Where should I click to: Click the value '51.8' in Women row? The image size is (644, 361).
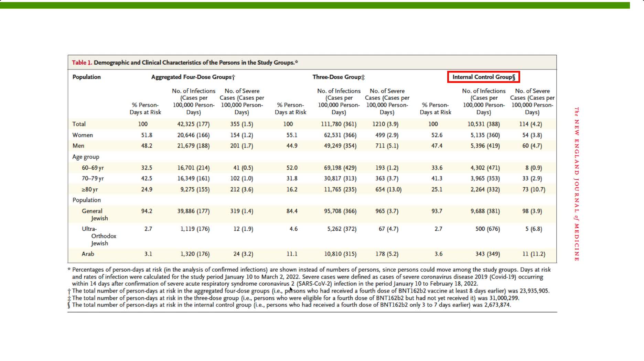(147, 135)
